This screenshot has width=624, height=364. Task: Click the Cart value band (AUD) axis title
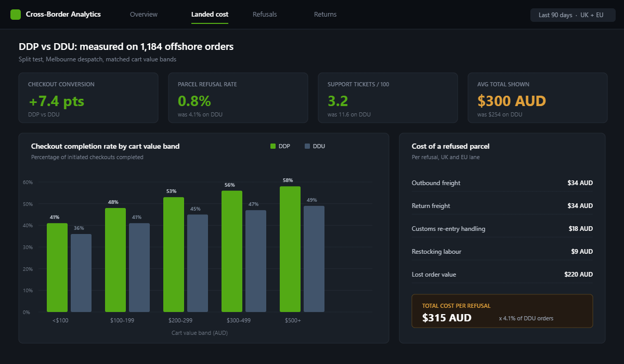pyautogui.click(x=200, y=333)
